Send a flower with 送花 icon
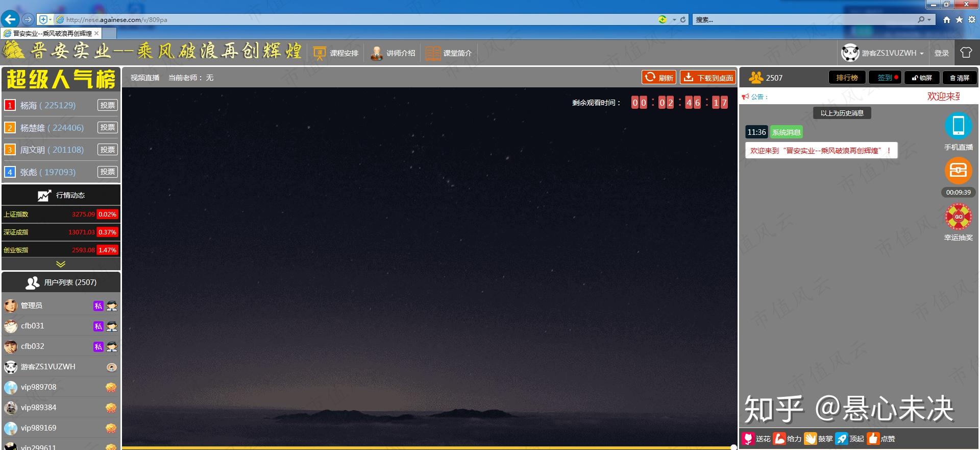 [x=749, y=439]
